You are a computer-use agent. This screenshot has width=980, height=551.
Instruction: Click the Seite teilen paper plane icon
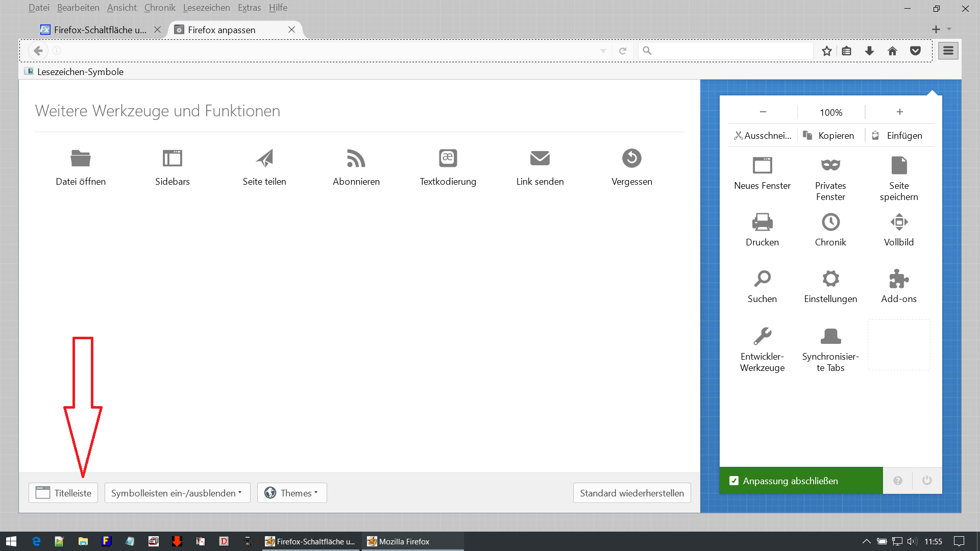tap(264, 158)
